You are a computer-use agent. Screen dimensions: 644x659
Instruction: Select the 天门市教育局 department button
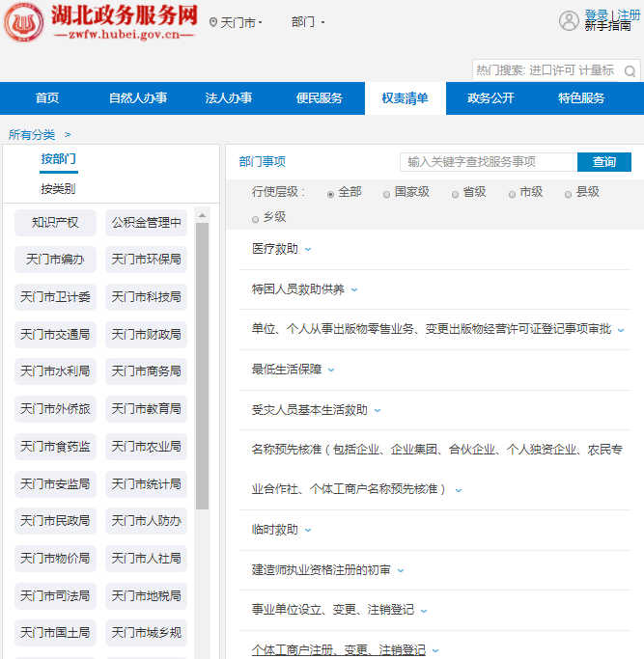click(146, 409)
